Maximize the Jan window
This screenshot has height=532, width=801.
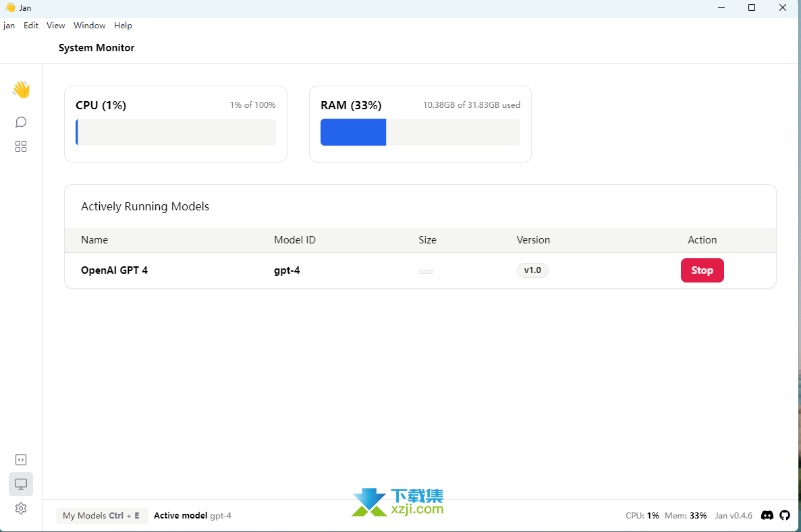tap(752, 7)
